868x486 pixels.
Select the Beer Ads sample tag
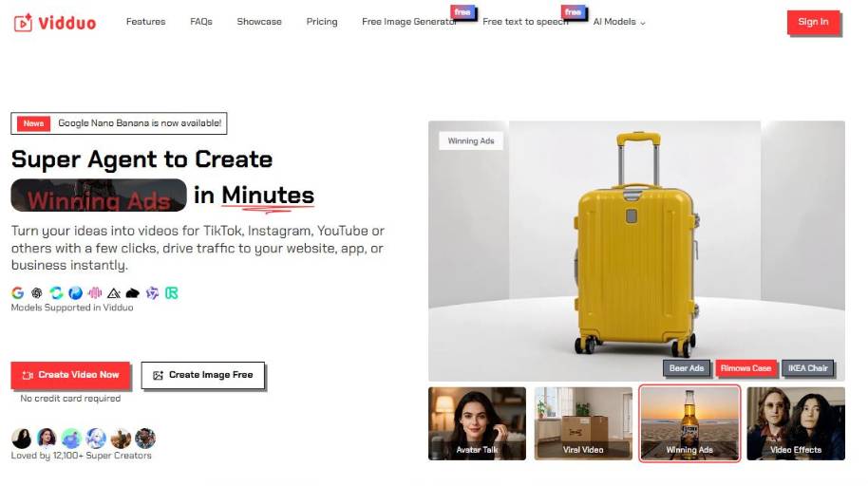tap(687, 368)
